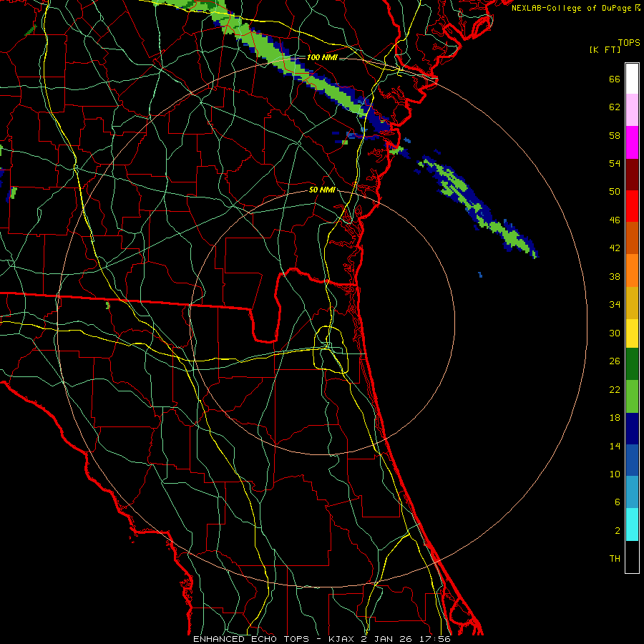Click the 38 legend value
644x644 pixels.
pyautogui.click(x=615, y=277)
